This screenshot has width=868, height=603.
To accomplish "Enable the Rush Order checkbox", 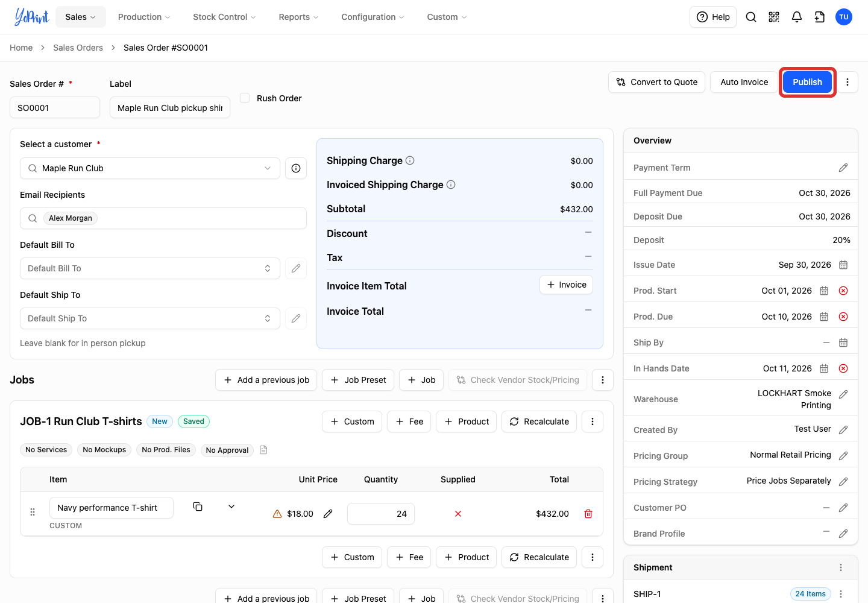I will click(x=245, y=98).
